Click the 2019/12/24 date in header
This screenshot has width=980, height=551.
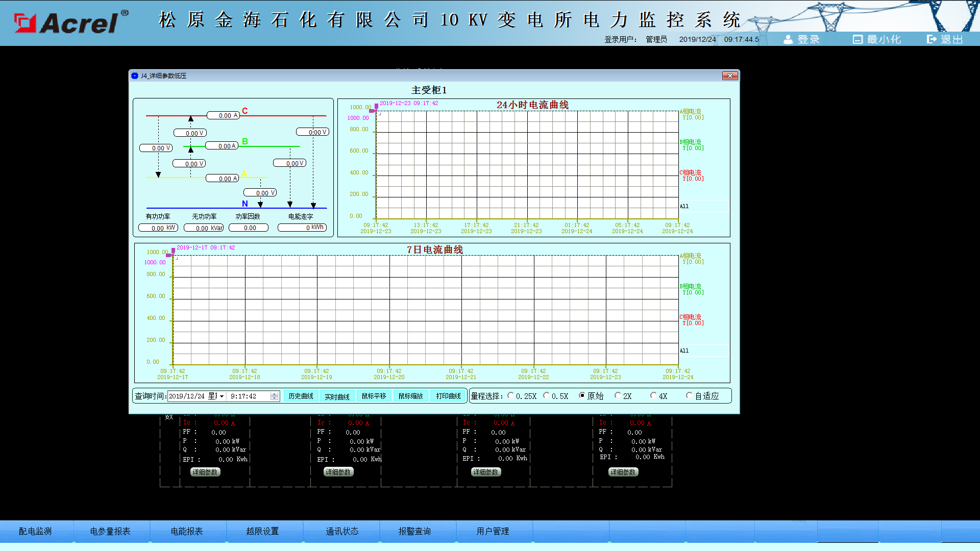click(697, 39)
